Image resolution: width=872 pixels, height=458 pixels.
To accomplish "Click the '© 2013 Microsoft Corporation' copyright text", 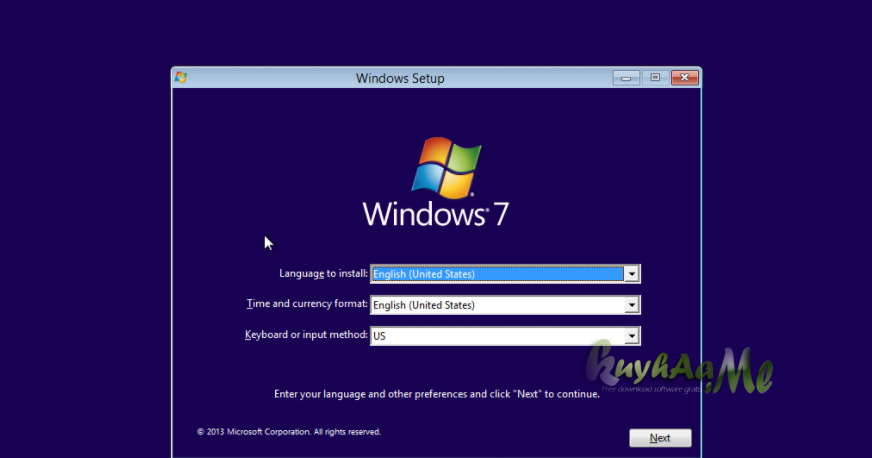I will click(x=289, y=432).
